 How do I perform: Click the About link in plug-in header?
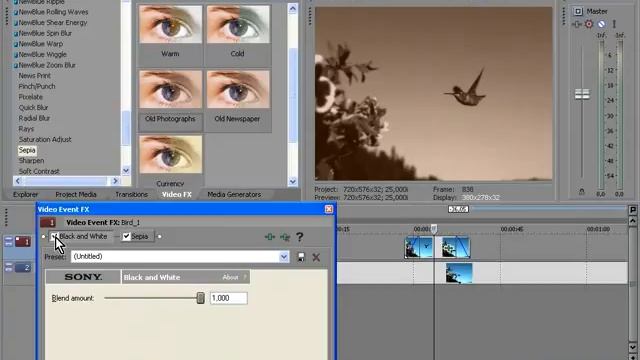point(230,277)
